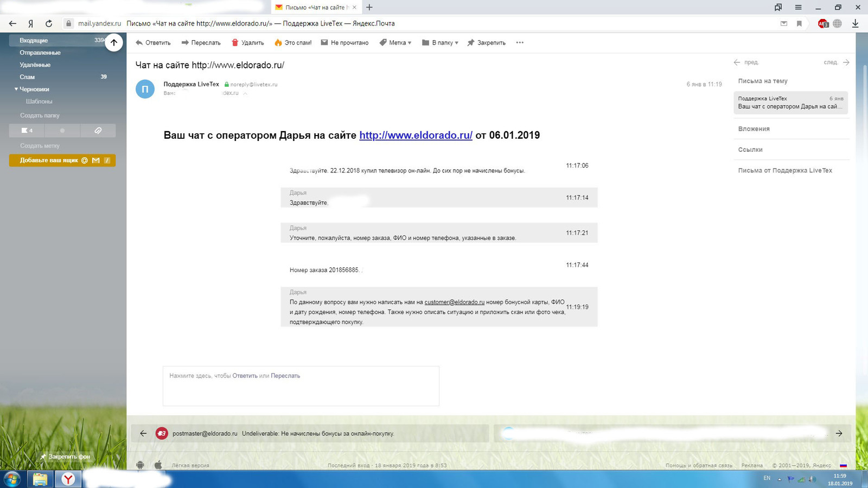The height and width of the screenshot is (488, 868).
Task: Click sender name Поддержка LiveTex
Action: [191, 84]
